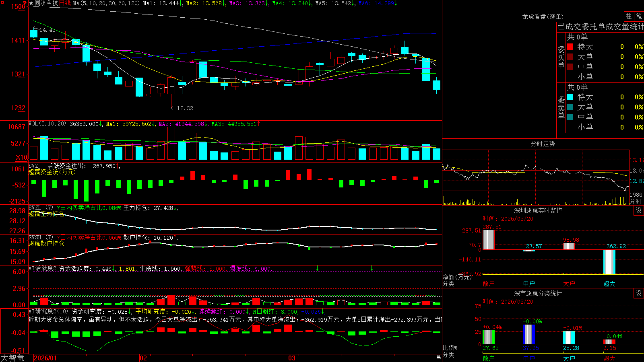Click the 超赢主力持仓 label

point(46,214)
